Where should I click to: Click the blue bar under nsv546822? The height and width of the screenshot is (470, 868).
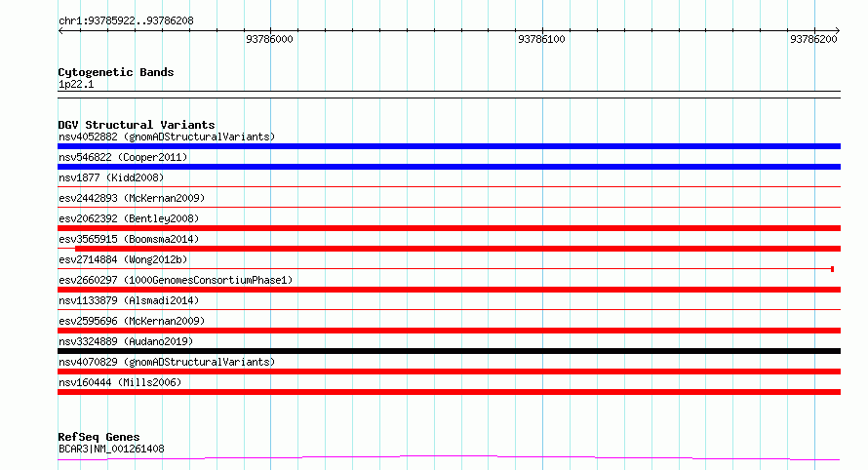point(449,167)
